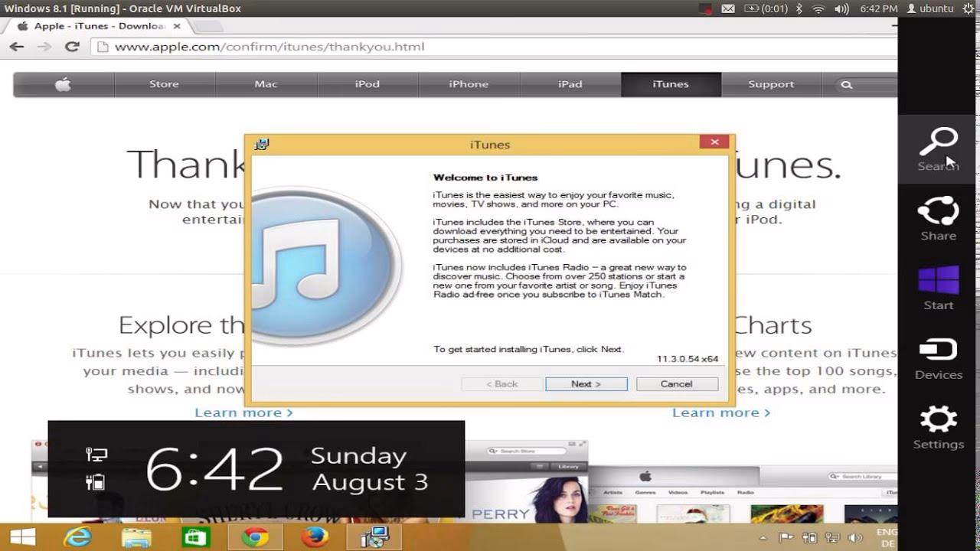This screenshot has height=551, width=980.
Task: Click the Windows tray volume icon
Action: tap(856, 538)
